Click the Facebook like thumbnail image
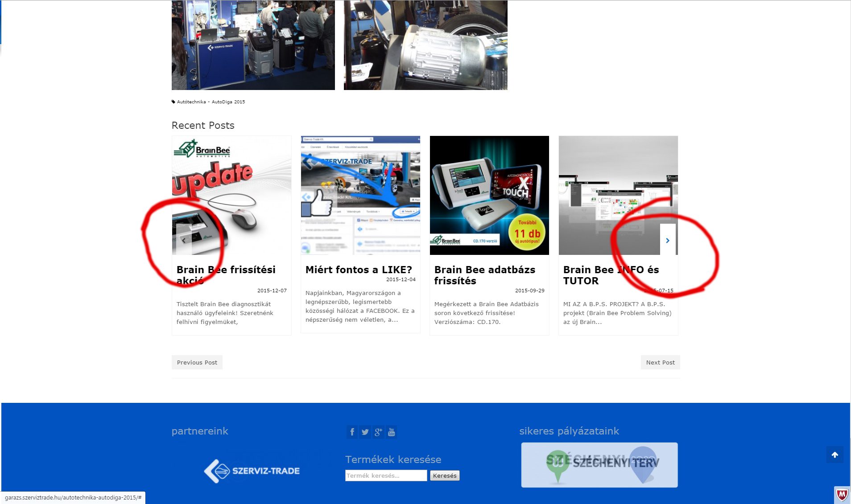The image size is (851, 504). [360, 195]
